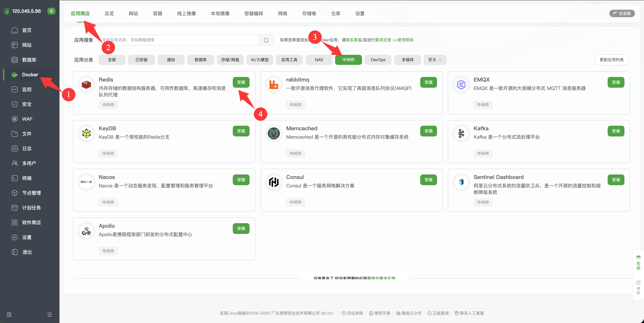Open customer service (客服) floating widget
The image size is (644, 323).
638,263
